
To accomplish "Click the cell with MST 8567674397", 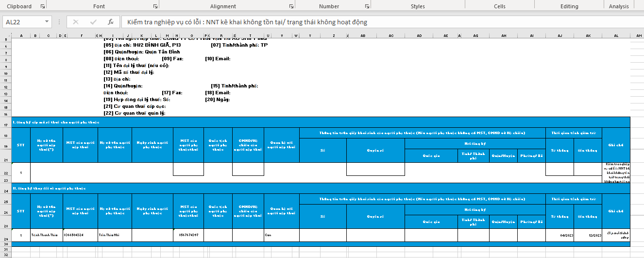I will click(188, 235).
